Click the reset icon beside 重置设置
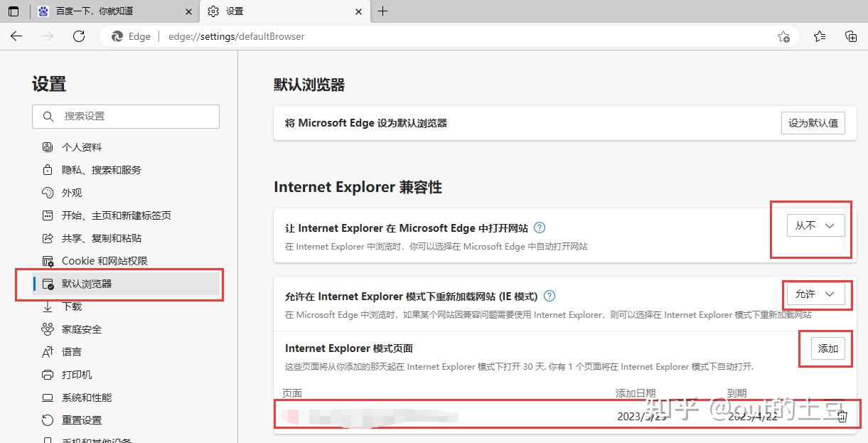The width and height of the screenshot is (868, 443). (48, 420)
